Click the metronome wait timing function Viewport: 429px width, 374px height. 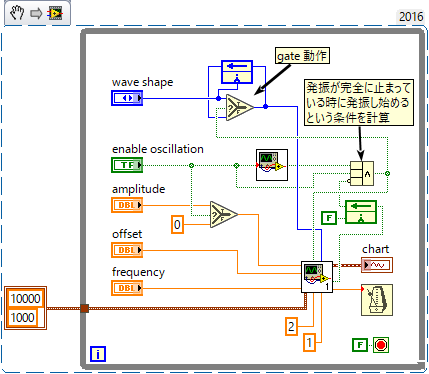(377, 300)
